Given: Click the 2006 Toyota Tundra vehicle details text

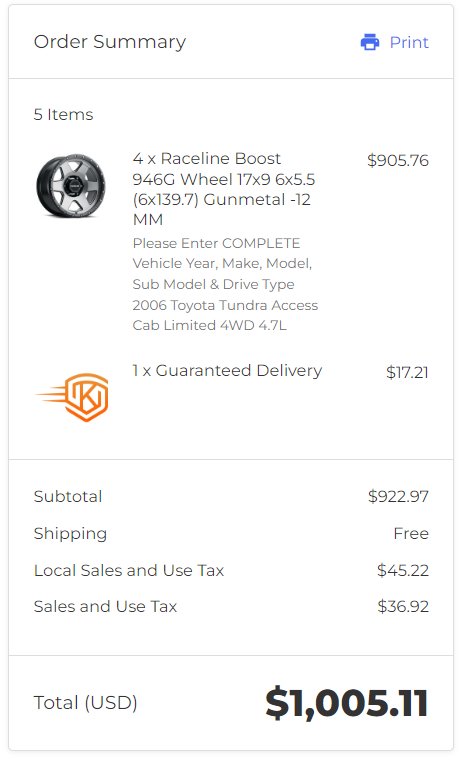Looking at the screenshot, I should [x=225, y=315].
